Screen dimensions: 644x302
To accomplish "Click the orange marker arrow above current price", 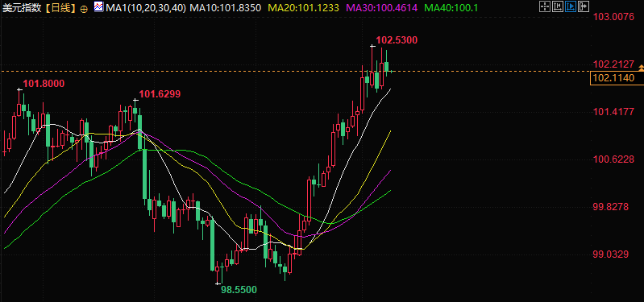I will tap(641, 67).
